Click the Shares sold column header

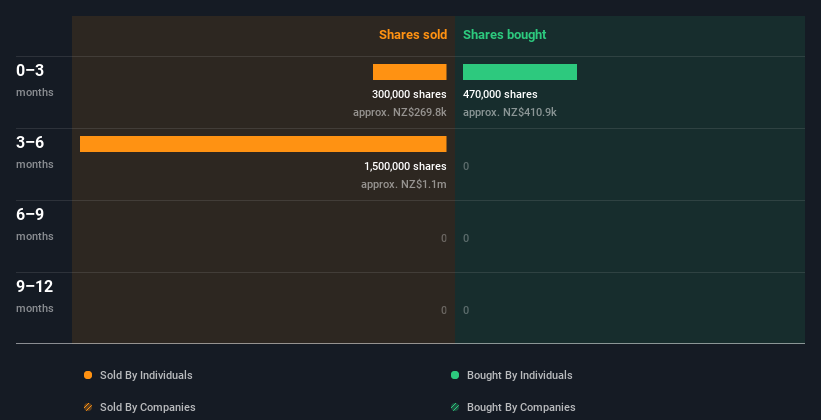coord(413,35)
